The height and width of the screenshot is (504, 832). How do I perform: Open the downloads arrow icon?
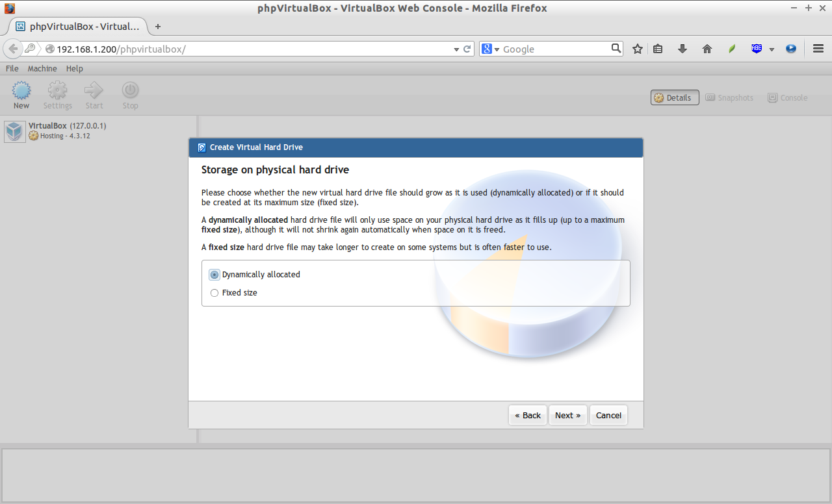pos(682,49)
